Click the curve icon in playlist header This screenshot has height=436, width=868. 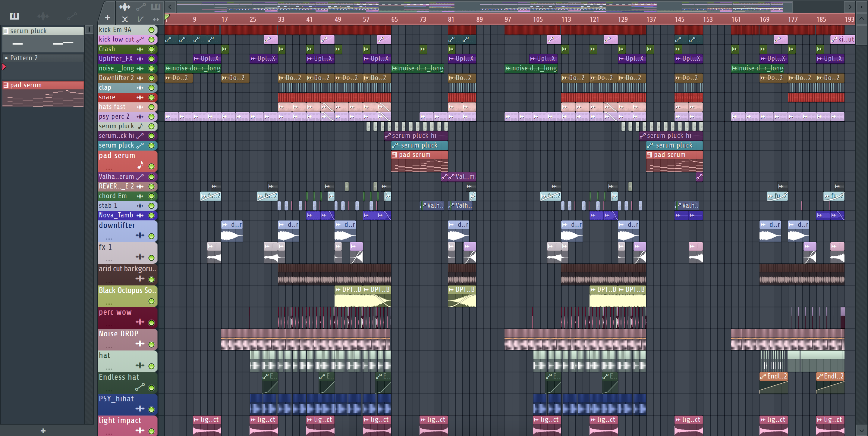[141, 19]
